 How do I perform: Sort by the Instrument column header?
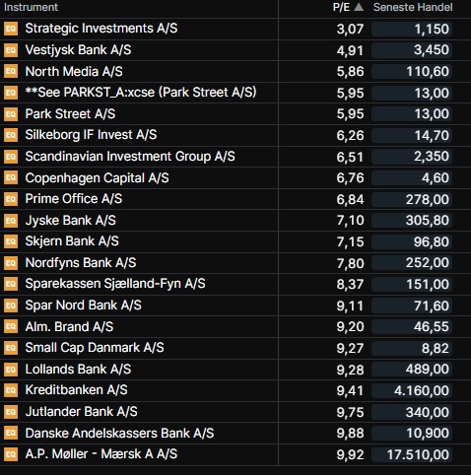31,7
